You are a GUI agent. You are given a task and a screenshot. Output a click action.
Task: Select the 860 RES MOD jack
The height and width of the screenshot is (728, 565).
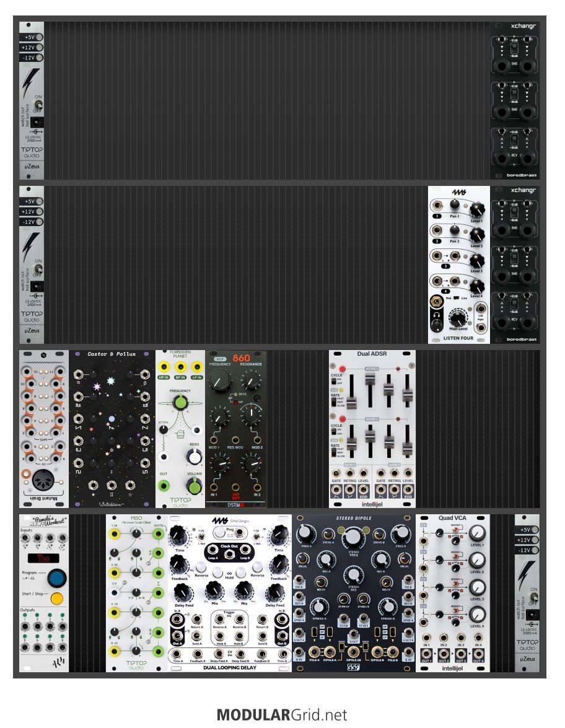pyautogui.click(x=235, y=440)
